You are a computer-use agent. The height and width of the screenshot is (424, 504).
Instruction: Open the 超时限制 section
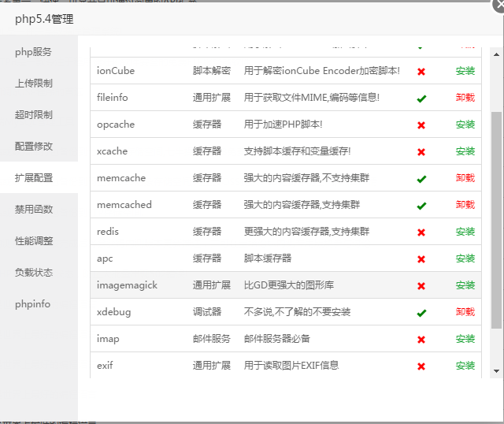pyautogui.click(x=33, y=115)
